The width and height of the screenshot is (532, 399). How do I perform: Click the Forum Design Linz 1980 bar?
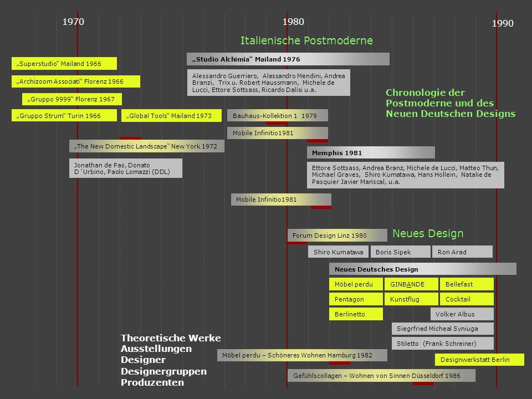pyautogui.click(x=337, y=235)
